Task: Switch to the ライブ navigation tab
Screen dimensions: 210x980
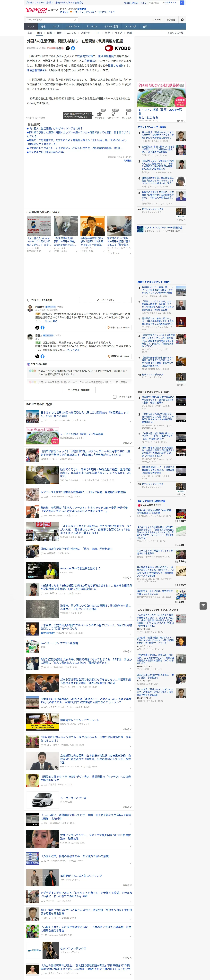Action: [56, 27]
